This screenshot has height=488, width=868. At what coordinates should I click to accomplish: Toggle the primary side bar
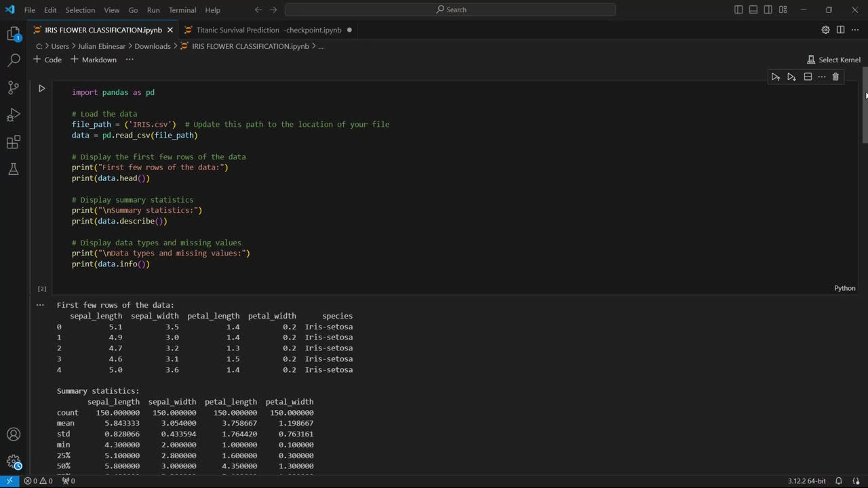click(x=738, y=9)
